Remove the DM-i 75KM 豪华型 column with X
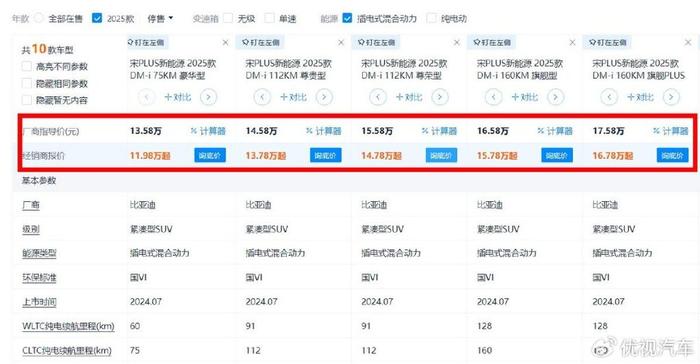 (x=225, y=42)
